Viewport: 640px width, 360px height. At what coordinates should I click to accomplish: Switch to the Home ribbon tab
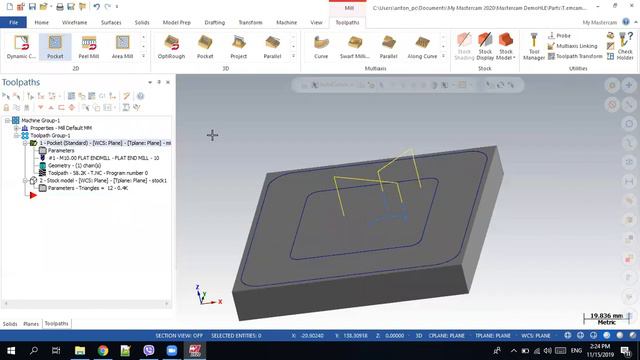coord(41,22)
